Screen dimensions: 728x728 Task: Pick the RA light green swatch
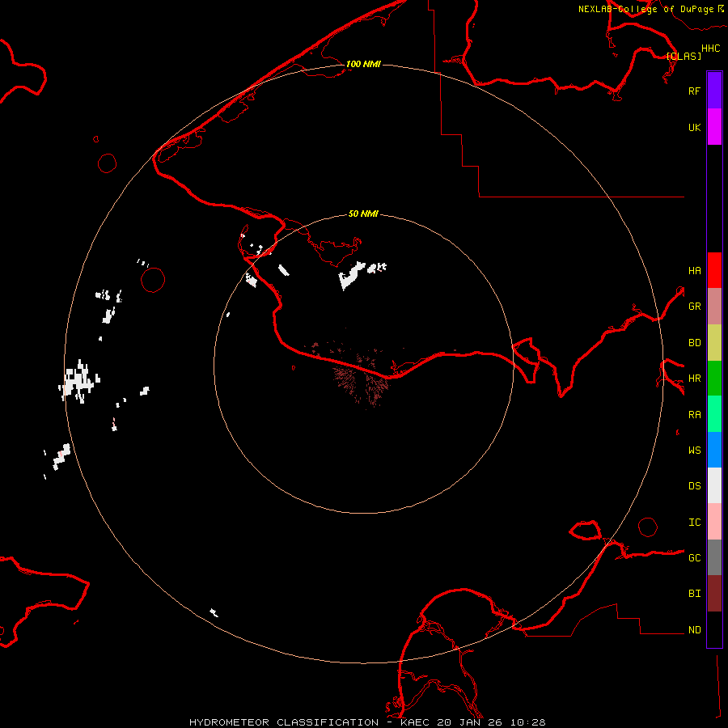pos(714,414)
